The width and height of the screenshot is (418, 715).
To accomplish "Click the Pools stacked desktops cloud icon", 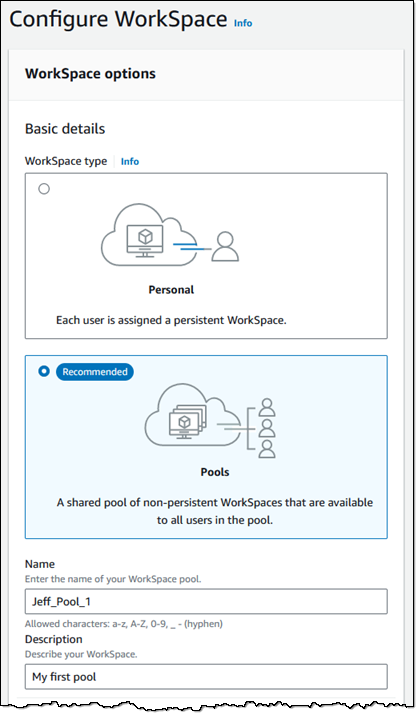I will pyautogui.click(x=192, y=416).
